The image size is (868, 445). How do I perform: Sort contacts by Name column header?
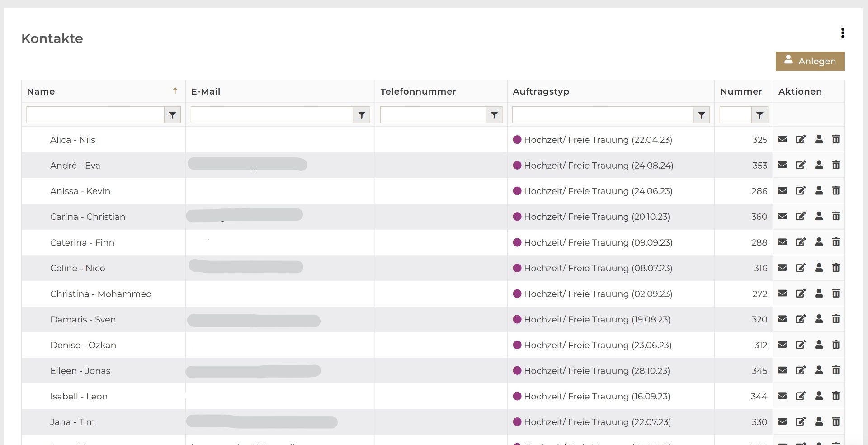coord(41,91)
